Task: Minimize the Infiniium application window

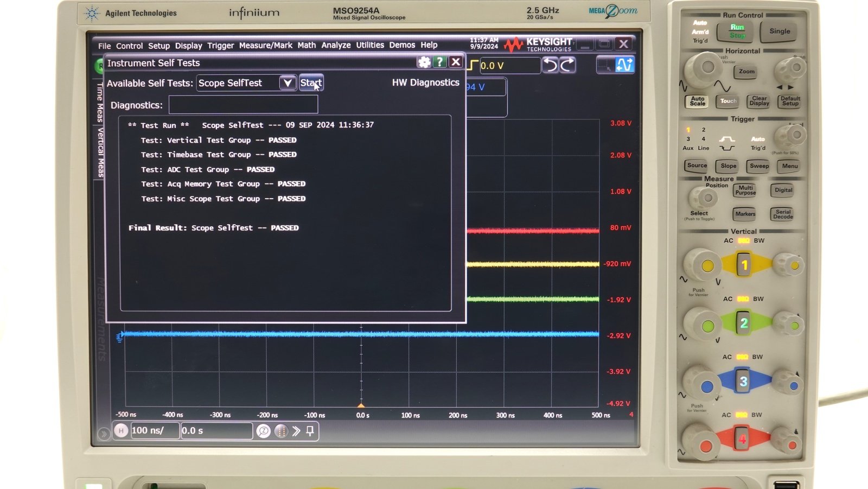Action: (x=584, y=45)
